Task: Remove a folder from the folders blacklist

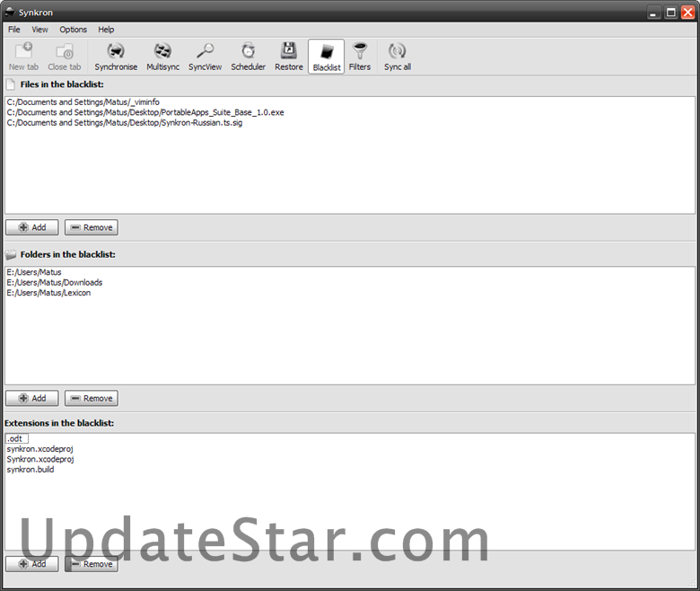Action: (x=92, y=398)
